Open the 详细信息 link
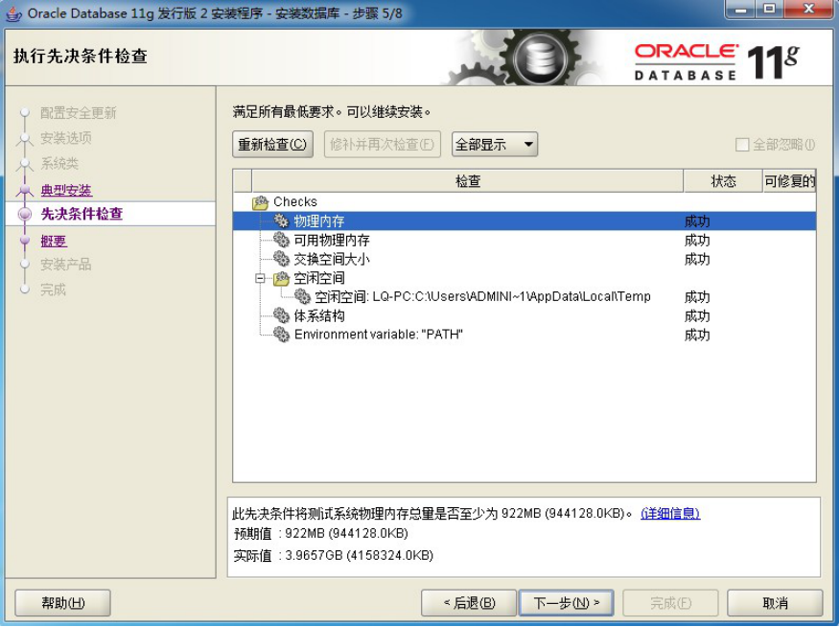 (670, 514)
